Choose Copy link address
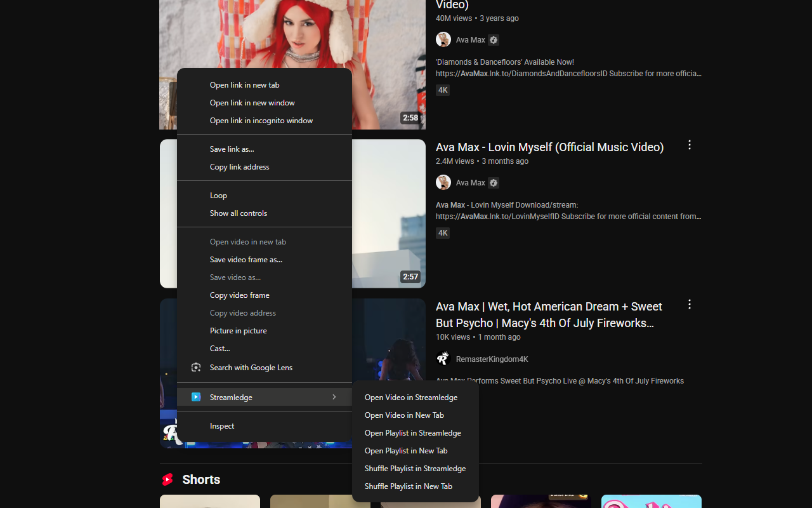 265,167
